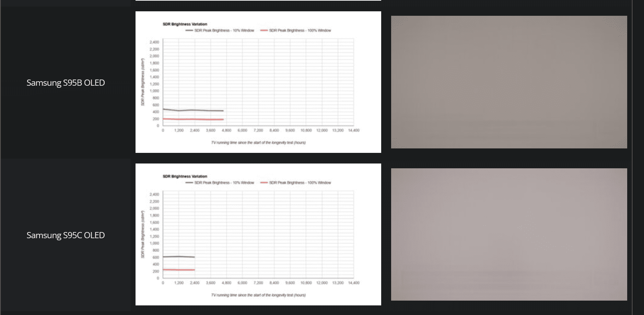Click the S95B chart title 'SDR Brightness Variation'
Screen dimensions: 644x315
(x=185, y=24)
